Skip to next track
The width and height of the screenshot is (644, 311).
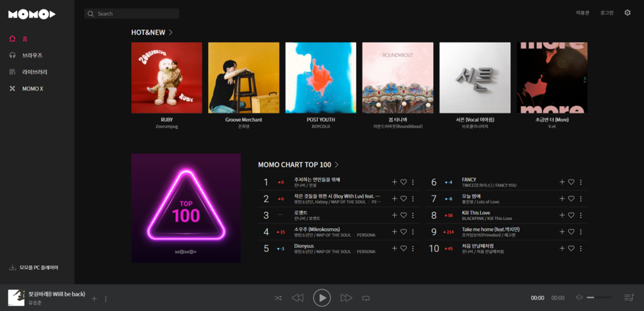point(347,298)
